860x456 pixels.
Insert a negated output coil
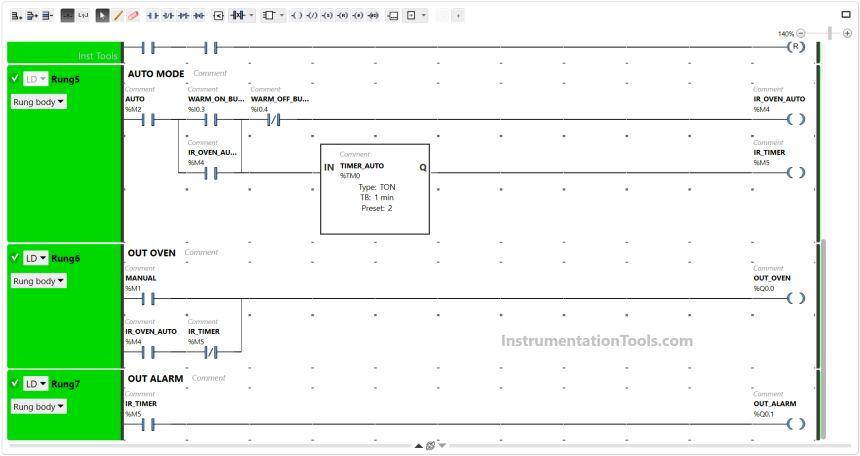[x=312, y=16]
